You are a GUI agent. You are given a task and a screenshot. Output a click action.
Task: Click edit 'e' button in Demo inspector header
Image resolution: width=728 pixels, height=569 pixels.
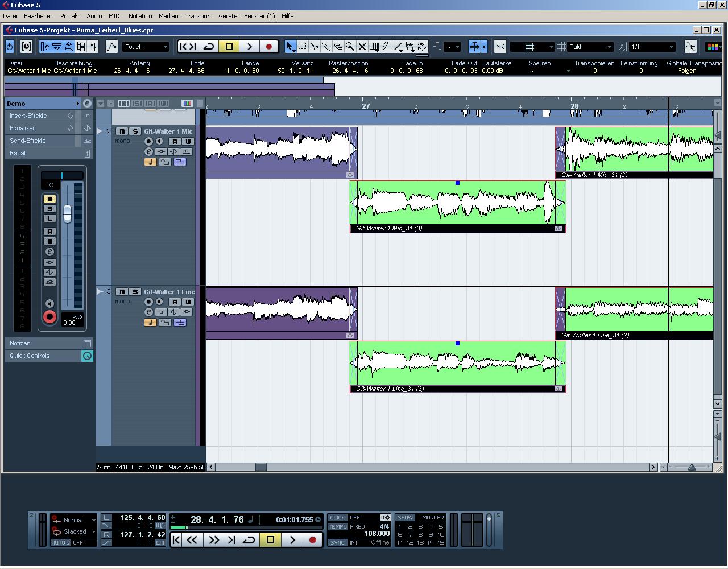click(x=87, y=104)
